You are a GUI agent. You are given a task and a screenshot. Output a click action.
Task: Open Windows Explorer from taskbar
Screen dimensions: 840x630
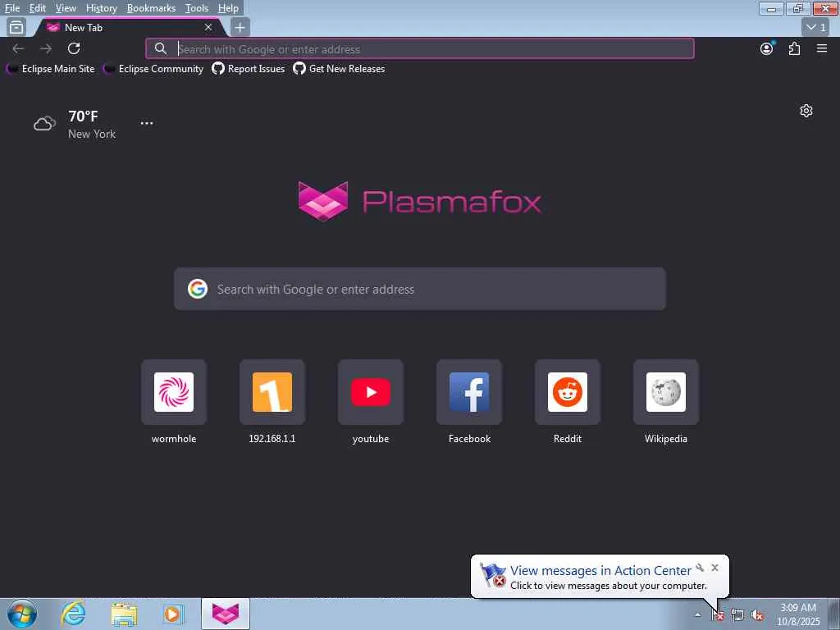(x=124, y=614)
